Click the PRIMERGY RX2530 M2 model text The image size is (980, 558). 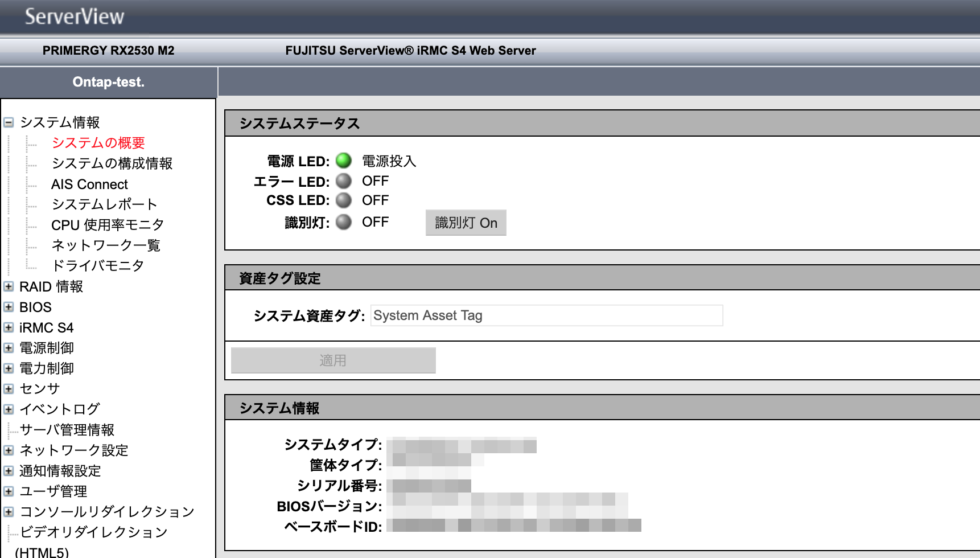pos(109,51)
